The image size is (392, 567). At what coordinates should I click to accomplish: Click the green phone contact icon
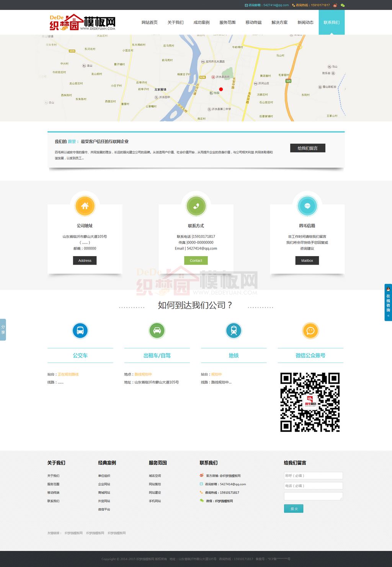pyautogui.click(x=196, y=206)
